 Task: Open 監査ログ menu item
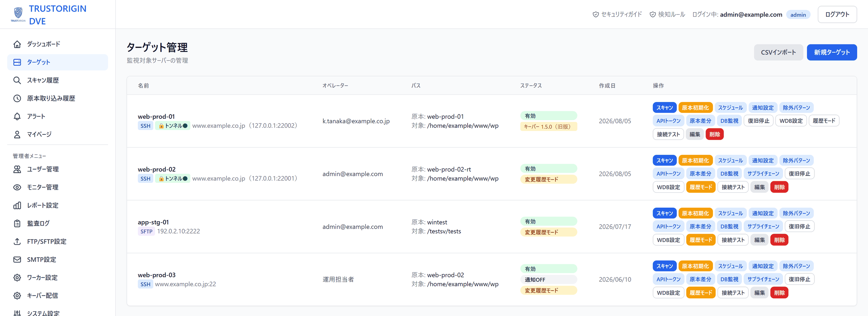58,224
